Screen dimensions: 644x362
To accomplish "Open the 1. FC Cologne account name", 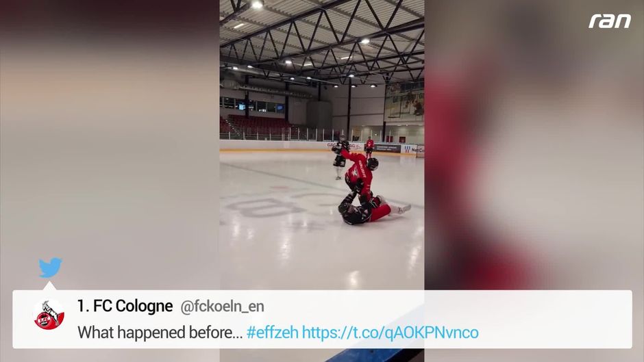I will point(125,306).
